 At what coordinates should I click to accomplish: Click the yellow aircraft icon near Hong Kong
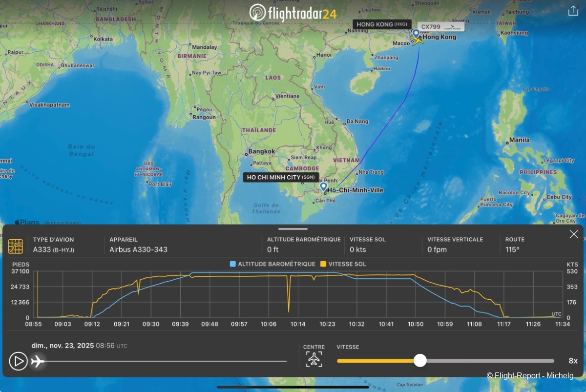[418, 41]
